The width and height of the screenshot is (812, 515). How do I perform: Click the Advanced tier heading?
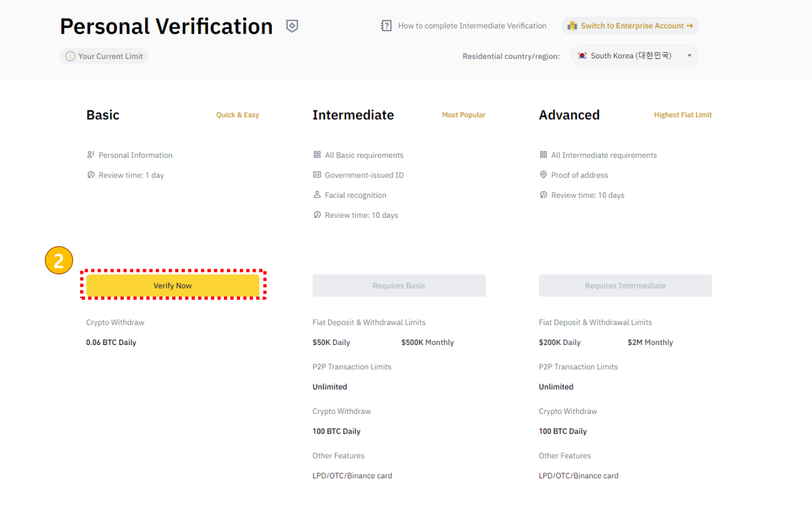[569, 115]
